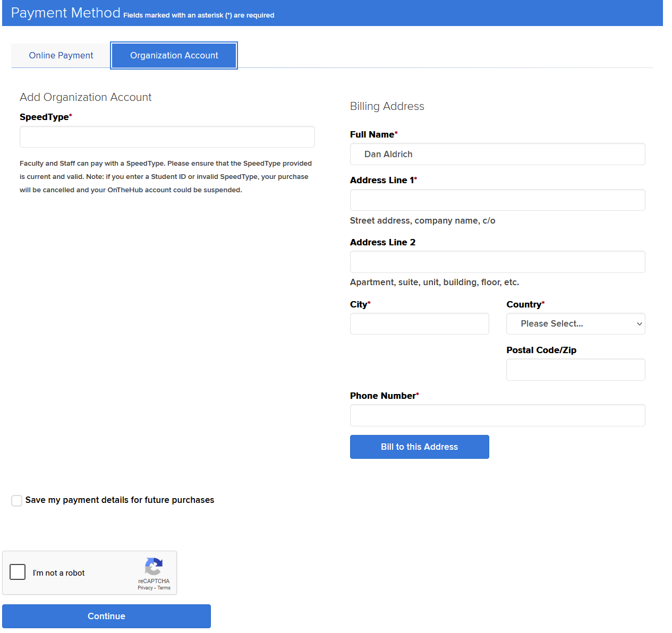
Task: Click the Payment Method header title
Action: 66,13
